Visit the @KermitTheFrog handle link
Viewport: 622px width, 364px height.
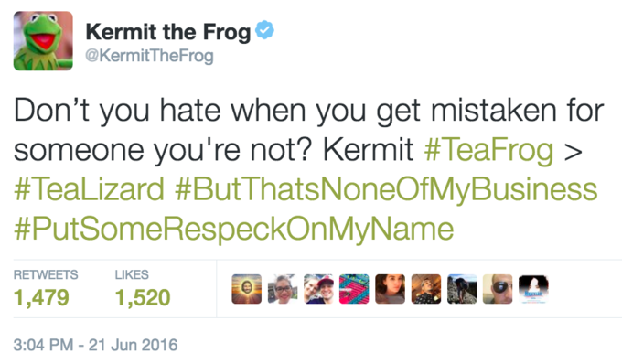coord(149,56)
